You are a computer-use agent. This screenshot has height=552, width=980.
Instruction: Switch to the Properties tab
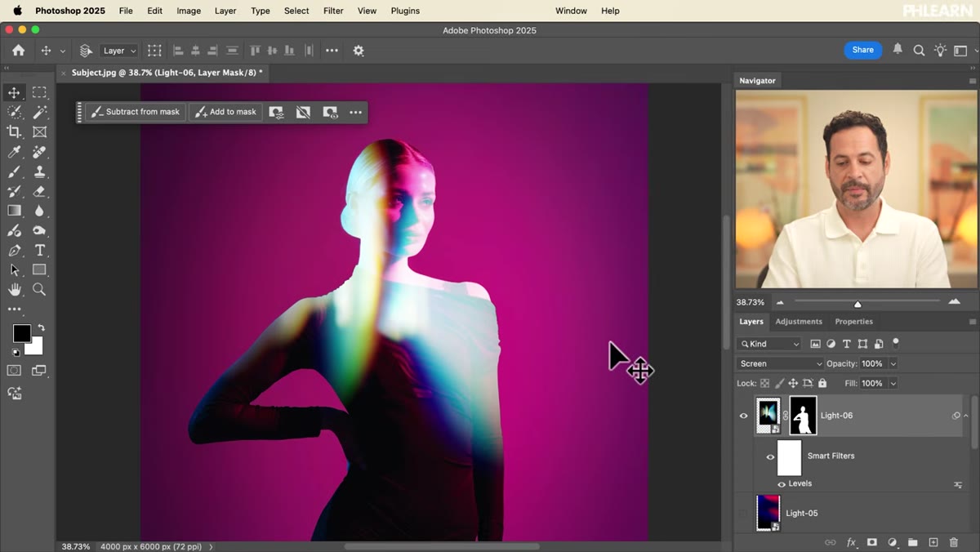click(853, 322)
